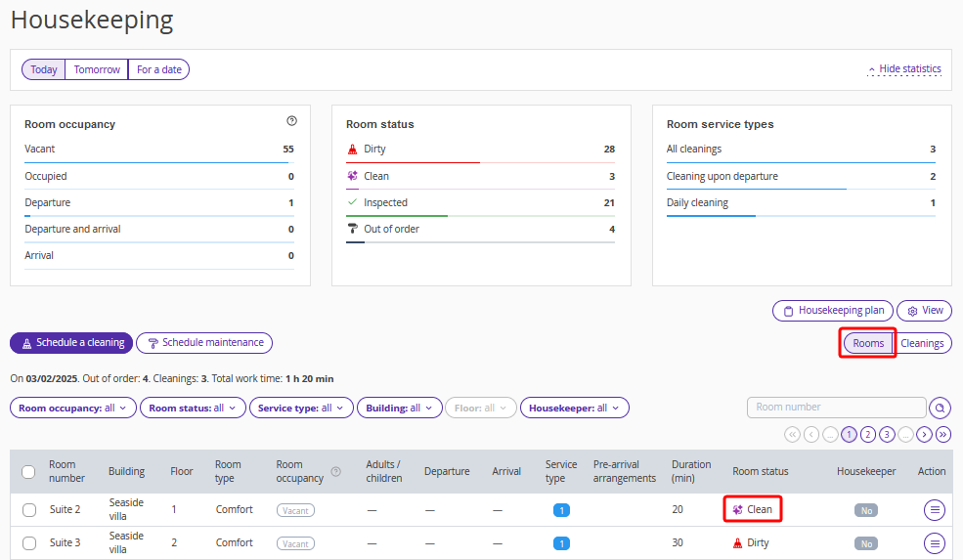963x560 pixels.
Task: Switch to the Tomorrow tab
Action: (97, 70)
